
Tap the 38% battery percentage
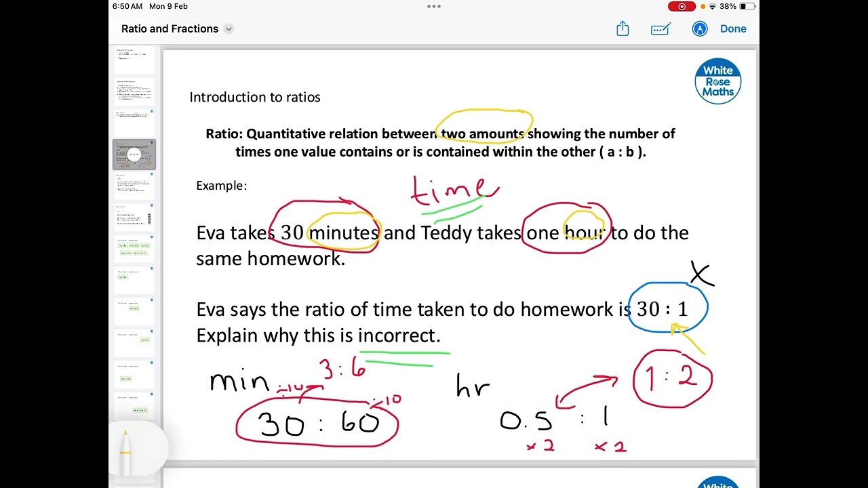click(728, 6)
